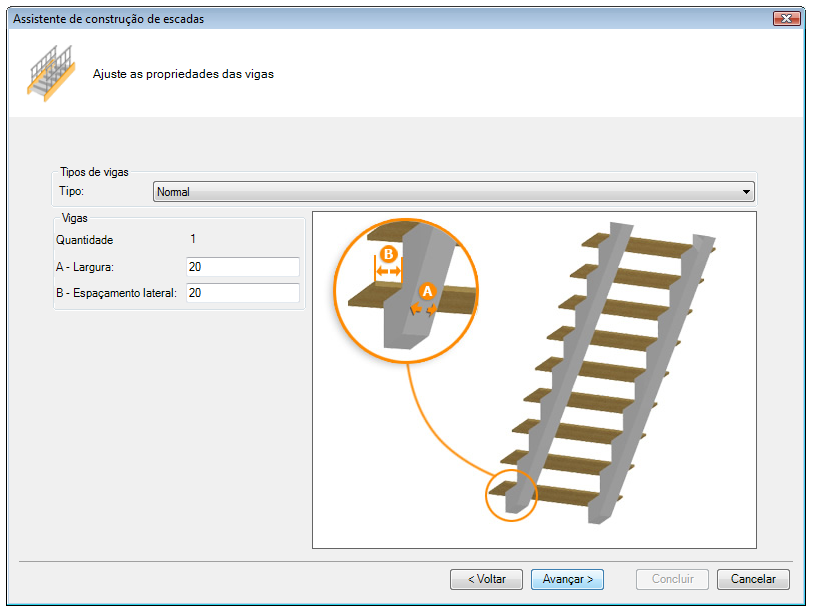Screen dimensions: 818x616
Task: Click the staircase wizard icon in the header
Action: [x=51, y=73]
